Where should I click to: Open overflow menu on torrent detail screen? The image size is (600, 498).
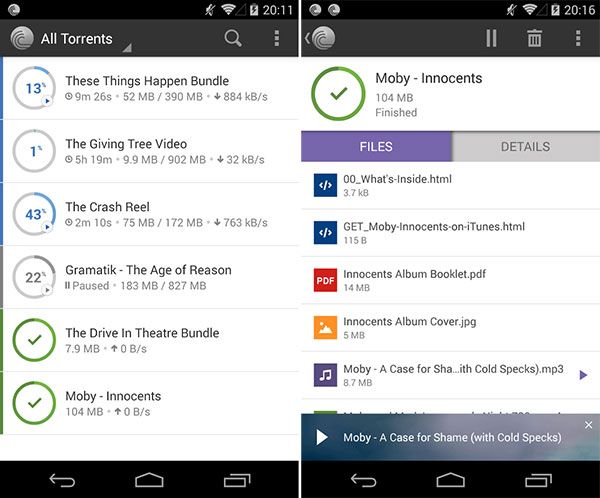tap(578, 38)
